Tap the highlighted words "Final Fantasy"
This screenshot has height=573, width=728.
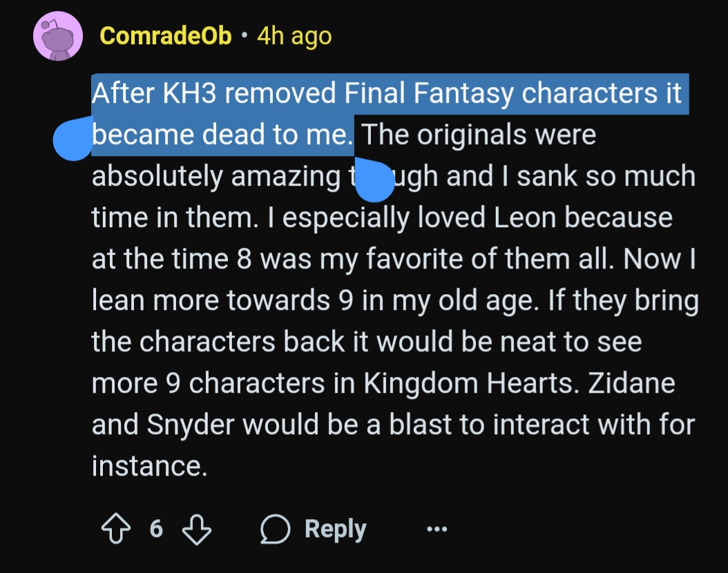[428, 95]
